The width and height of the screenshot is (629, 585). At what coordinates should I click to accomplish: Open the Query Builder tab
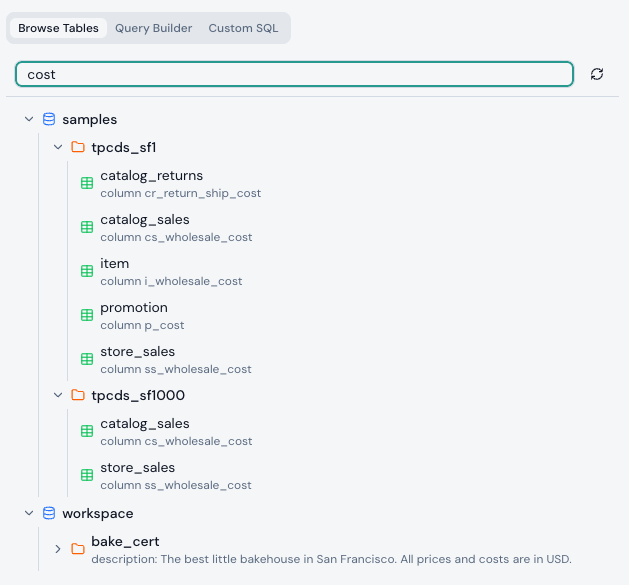(x=154, y=28)
